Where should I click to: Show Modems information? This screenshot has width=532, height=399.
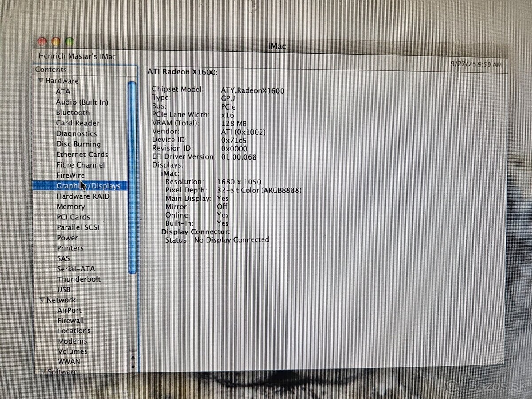point(72,341)
